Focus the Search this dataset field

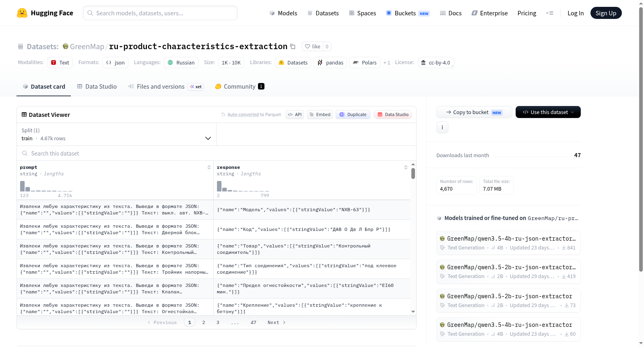point(217,153)
